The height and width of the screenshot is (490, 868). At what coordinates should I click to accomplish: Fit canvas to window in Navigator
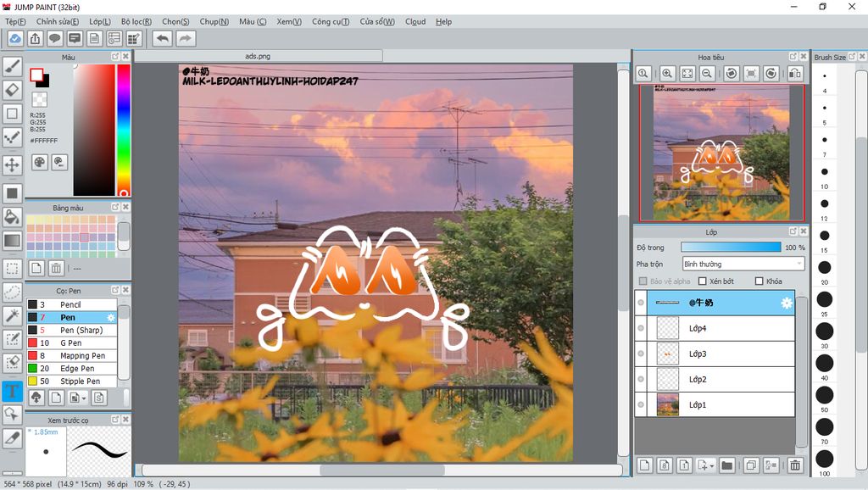[x=687, y=73]
